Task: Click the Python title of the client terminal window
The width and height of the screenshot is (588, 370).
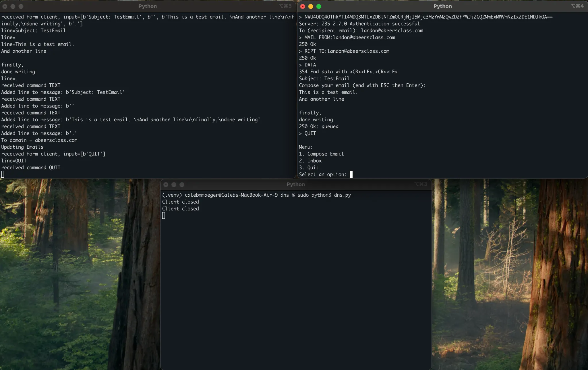Action: [442, 6]
